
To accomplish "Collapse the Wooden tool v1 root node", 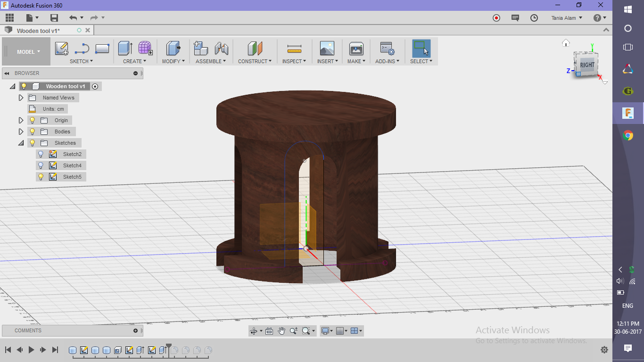I will tap(13, 86).
